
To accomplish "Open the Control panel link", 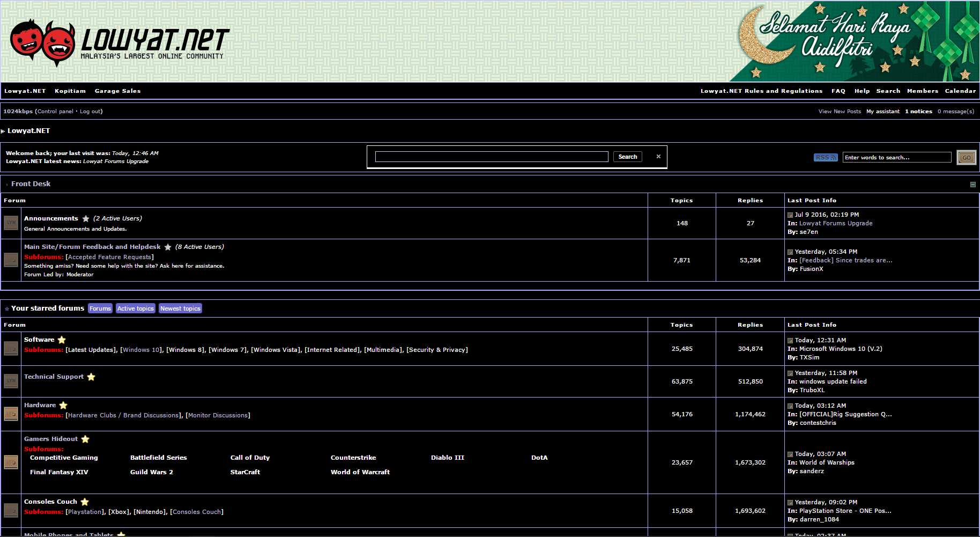I will pos(55,112).
